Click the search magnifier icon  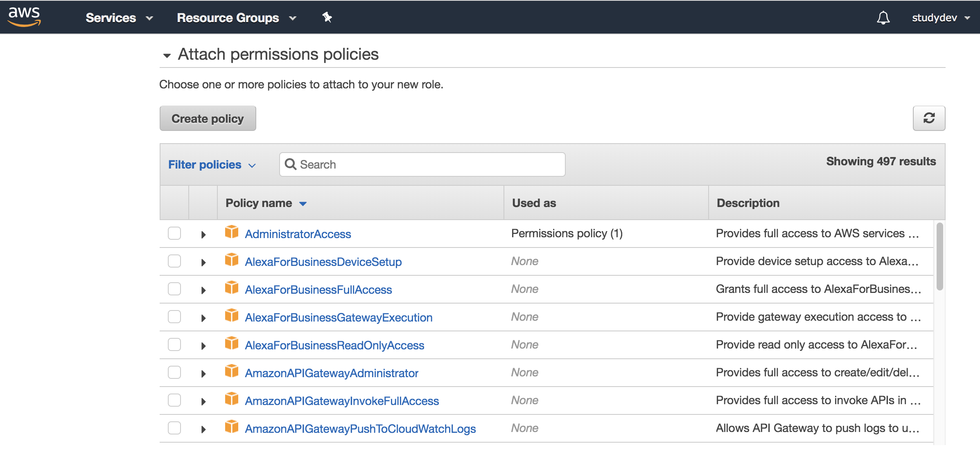pos(290,164)
